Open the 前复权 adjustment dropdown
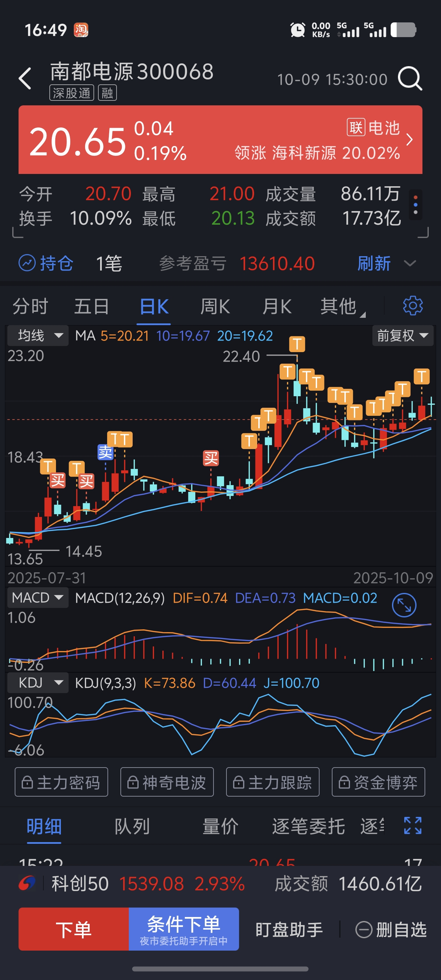Viewport: 441px width, 980px height. point(403,336)
